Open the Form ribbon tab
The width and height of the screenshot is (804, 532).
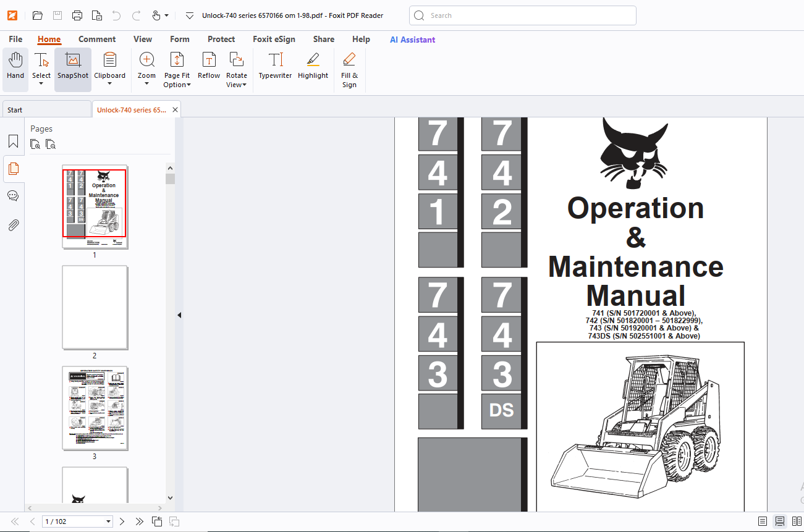click(x=180, y=40)
